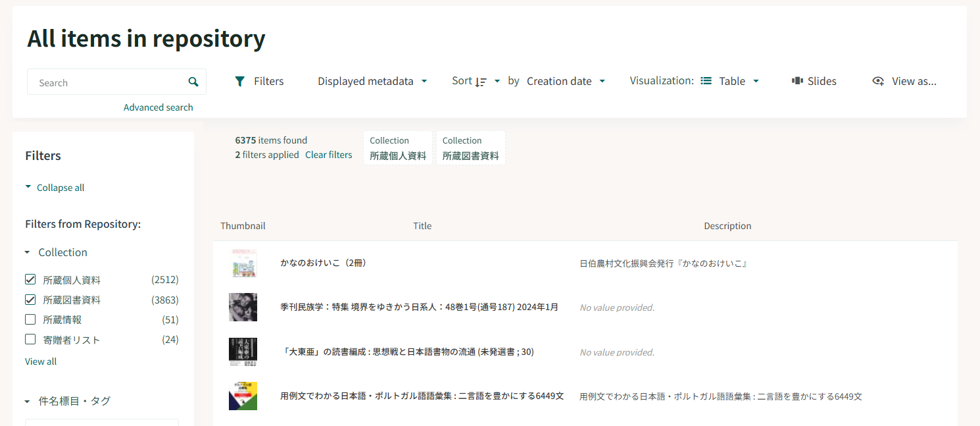Open the Creation date sort dropdown
Image resolution: width=980 pixels, height=426 pixels.
(x=566, y=81)
